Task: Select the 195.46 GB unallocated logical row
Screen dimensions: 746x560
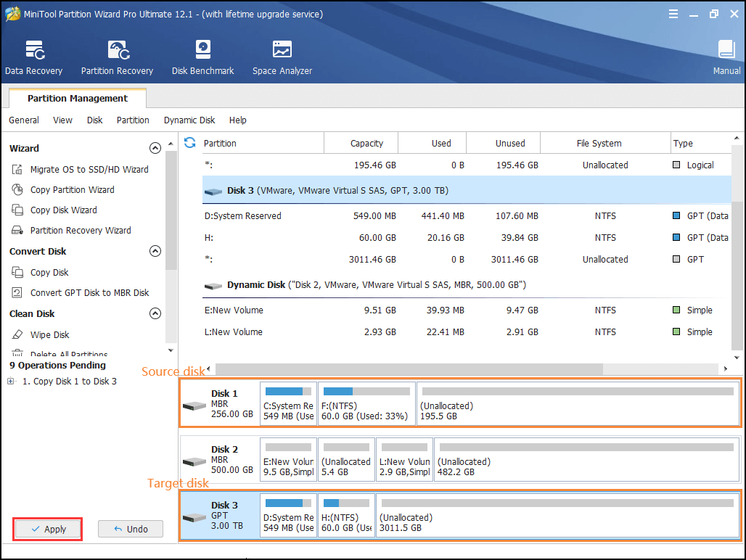Action: pyautogui.click(x=467, y=165)
